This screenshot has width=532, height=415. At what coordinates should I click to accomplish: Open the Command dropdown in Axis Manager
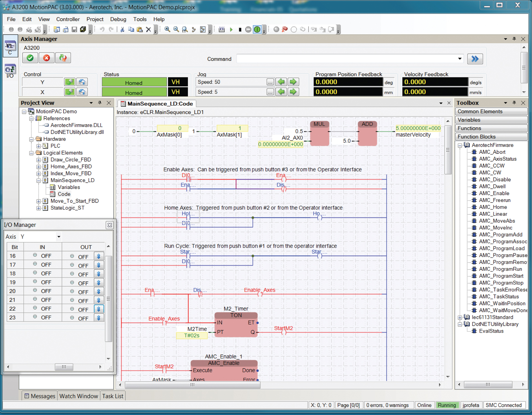(459, 59)
